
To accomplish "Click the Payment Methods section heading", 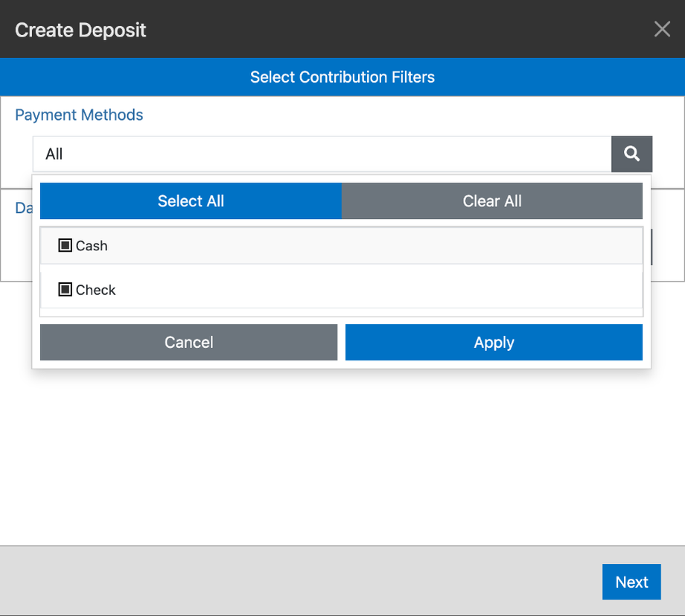I will coord(79,115).
